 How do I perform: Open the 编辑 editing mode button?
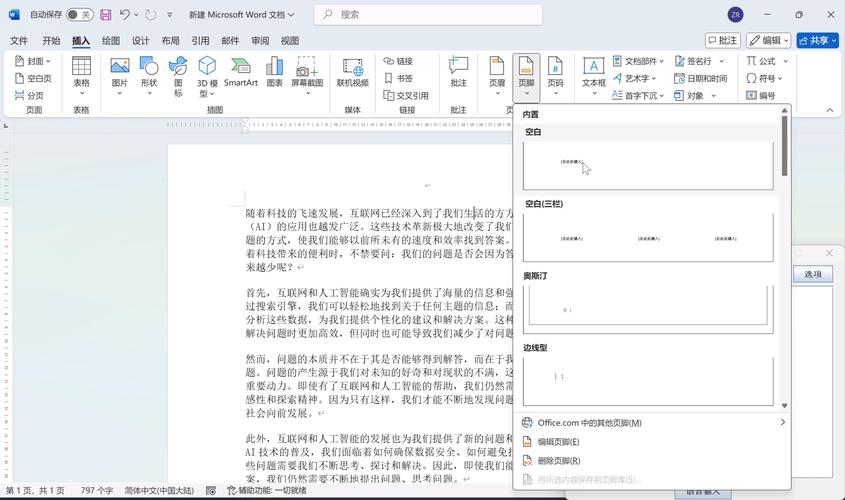coord(768,40)
